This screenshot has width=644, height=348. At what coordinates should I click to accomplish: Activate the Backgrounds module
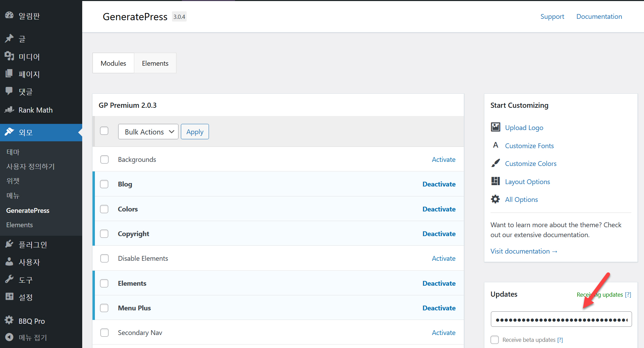[444, 159]
